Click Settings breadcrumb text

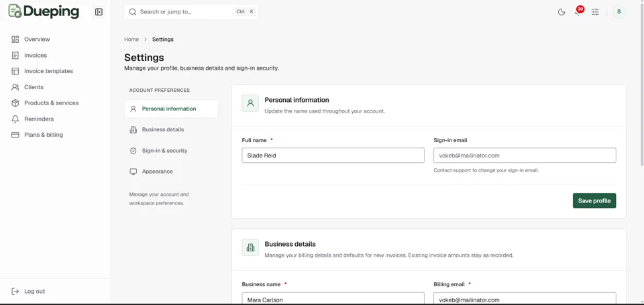click(162, 40)
